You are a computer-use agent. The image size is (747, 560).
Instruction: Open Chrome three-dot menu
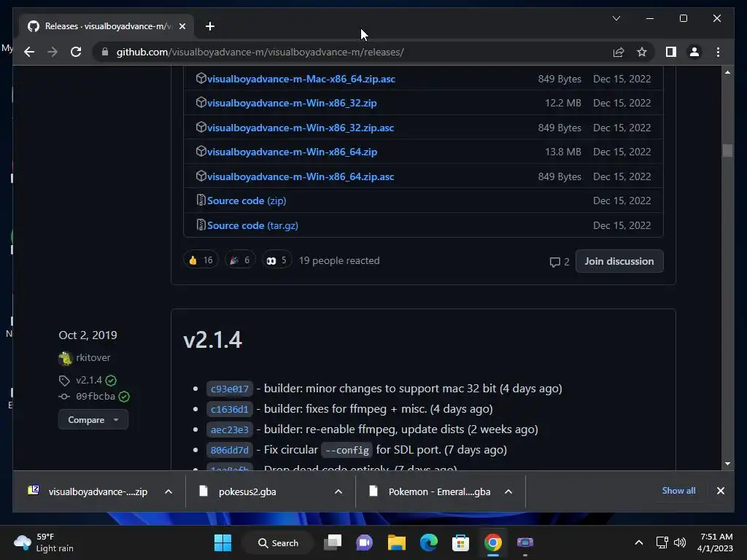coord(718,52)
